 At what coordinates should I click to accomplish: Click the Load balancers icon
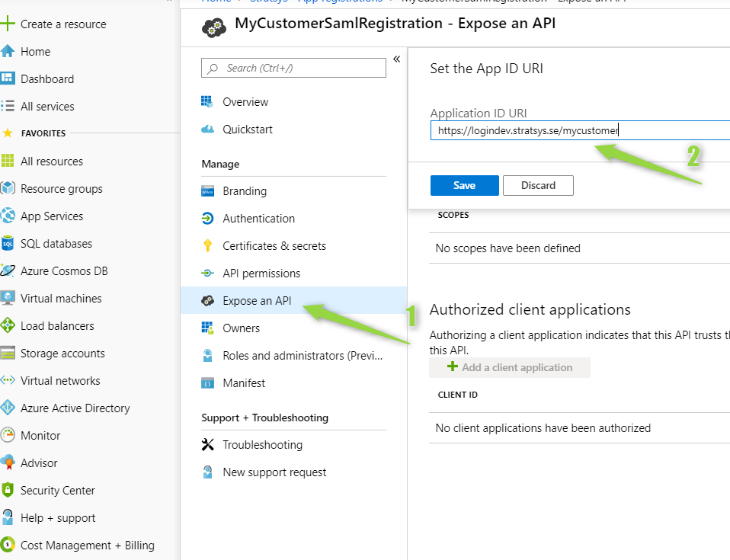click(x=8, y=326)
